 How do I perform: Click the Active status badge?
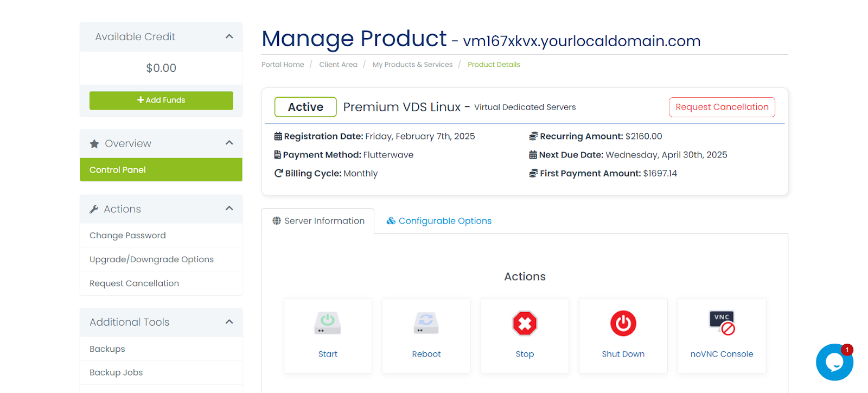(305, 107)
